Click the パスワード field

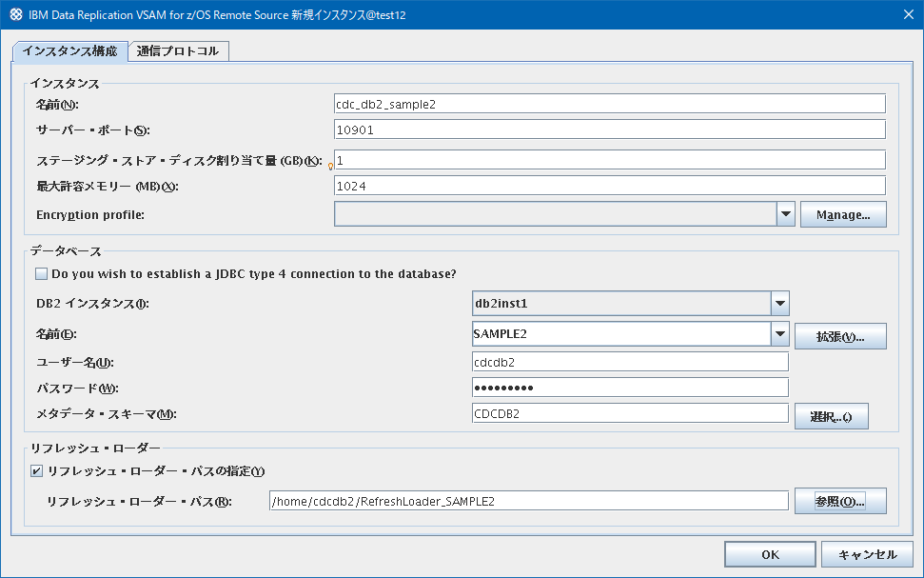click(x=630, y=388)
